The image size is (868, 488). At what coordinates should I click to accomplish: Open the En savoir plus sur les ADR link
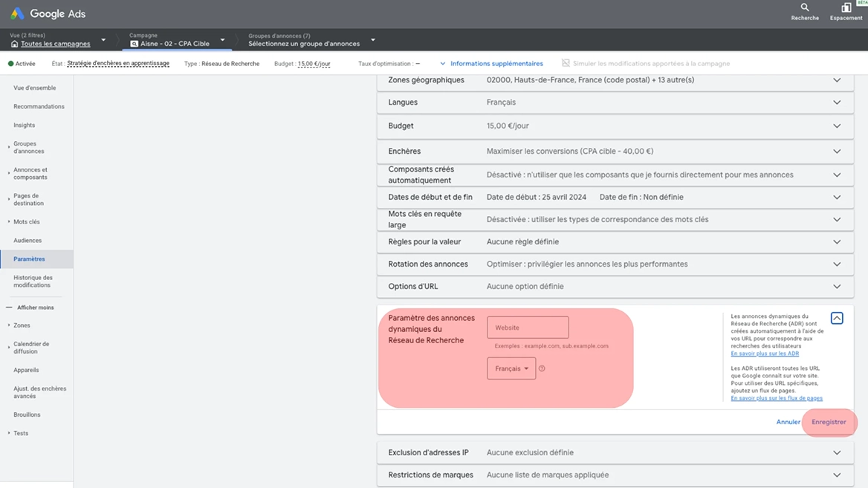(x=765, y=354)
